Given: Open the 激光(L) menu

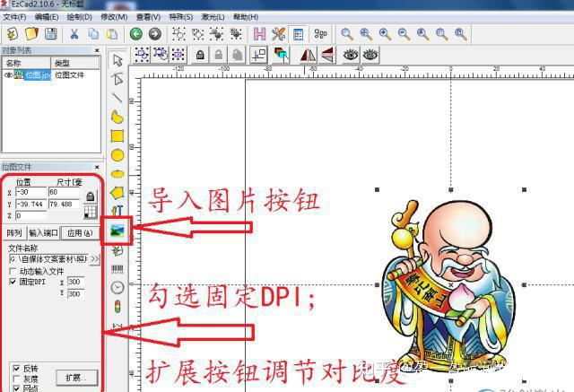Looking at the screenshot, I should [x=213, y=17].
